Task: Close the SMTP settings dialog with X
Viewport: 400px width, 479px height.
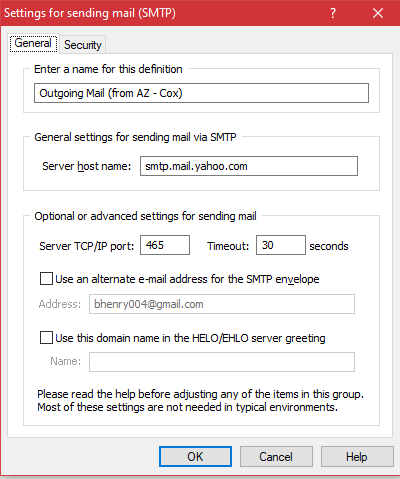Action: (378, 13)
